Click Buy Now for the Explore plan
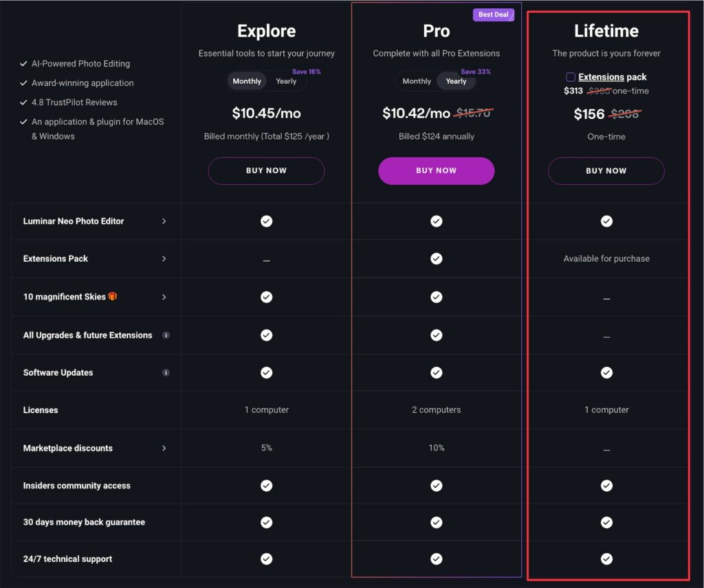Image resolution: width=704 pixels, height=588 pixels. click(x=266, y=170)
